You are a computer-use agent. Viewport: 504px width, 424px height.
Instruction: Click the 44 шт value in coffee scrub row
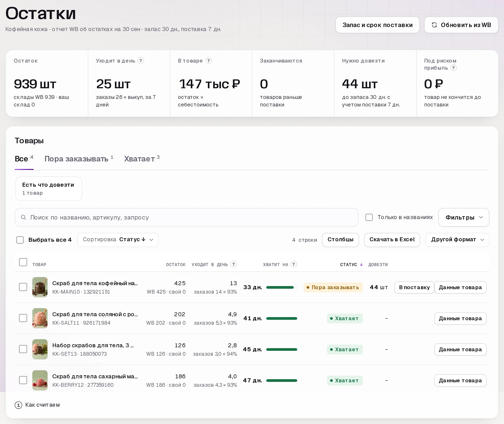pos(379,287)
